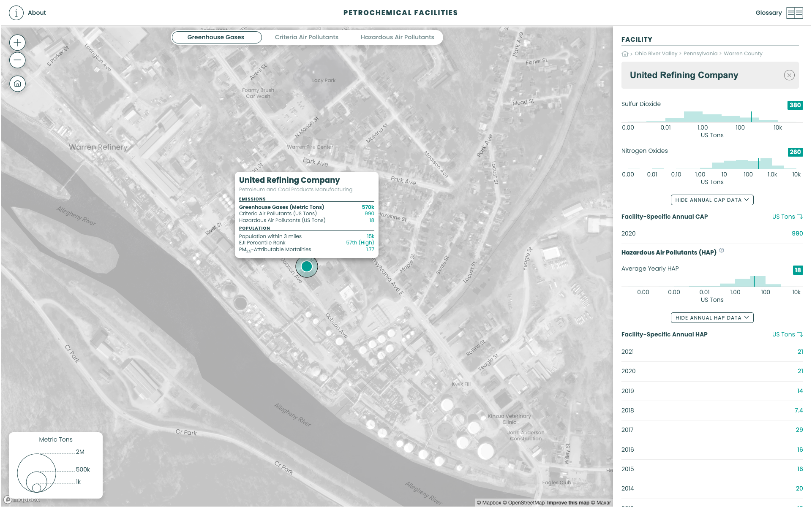Navigate to Warren County breadcrumb
Image resolution: width=812 pixels, height=507 pixels.
(743, 54)
